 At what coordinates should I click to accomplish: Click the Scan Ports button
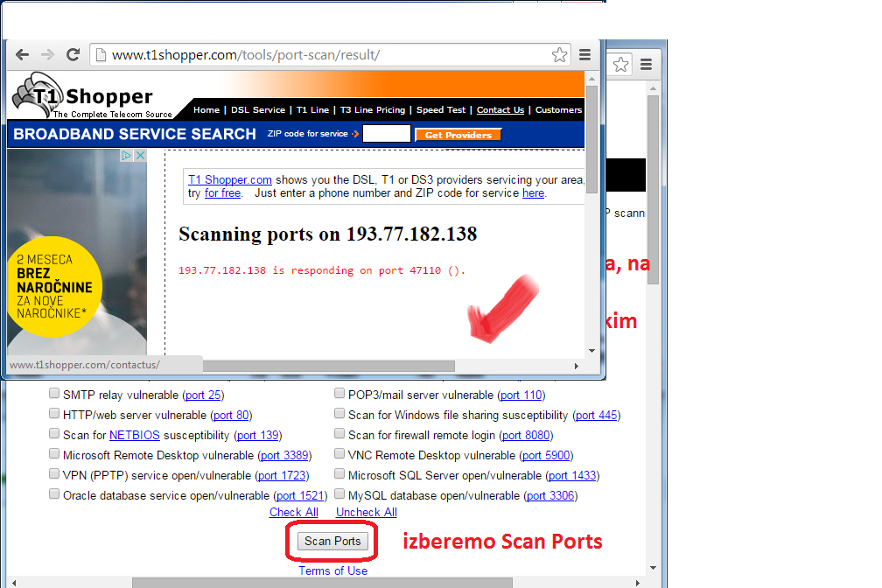coord(332,542)
